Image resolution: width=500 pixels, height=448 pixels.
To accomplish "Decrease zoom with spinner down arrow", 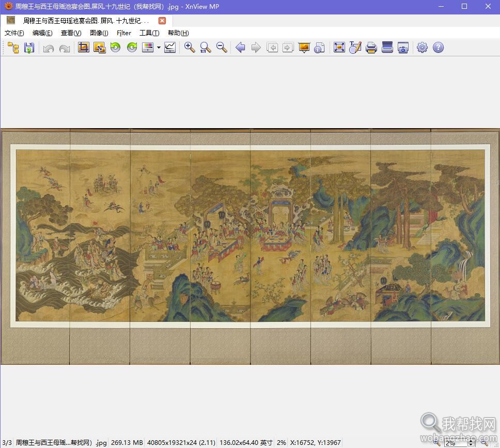I will pos(471,444).
